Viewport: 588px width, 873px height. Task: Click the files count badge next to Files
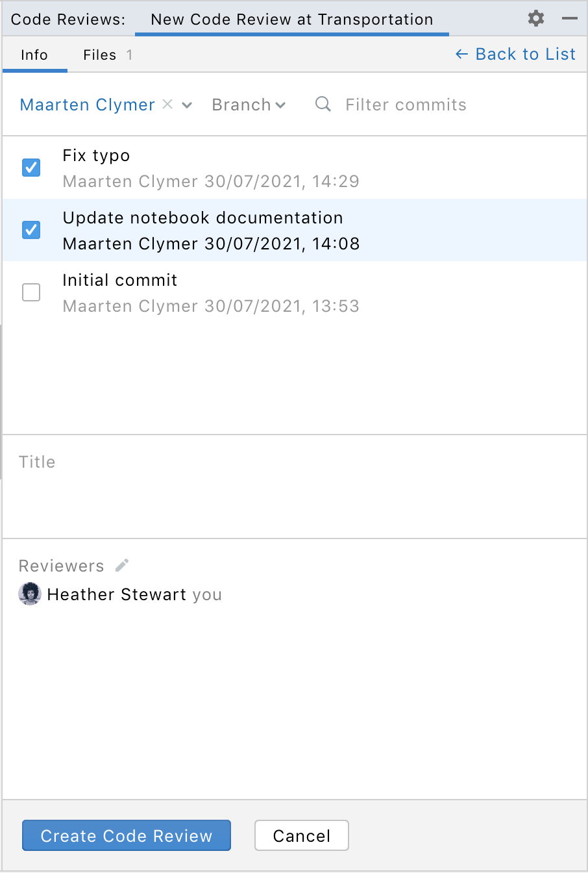(130, 55)
